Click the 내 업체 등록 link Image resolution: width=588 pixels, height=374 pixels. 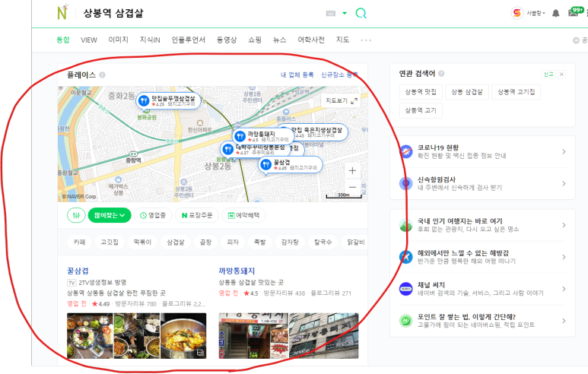pos(297,75)
